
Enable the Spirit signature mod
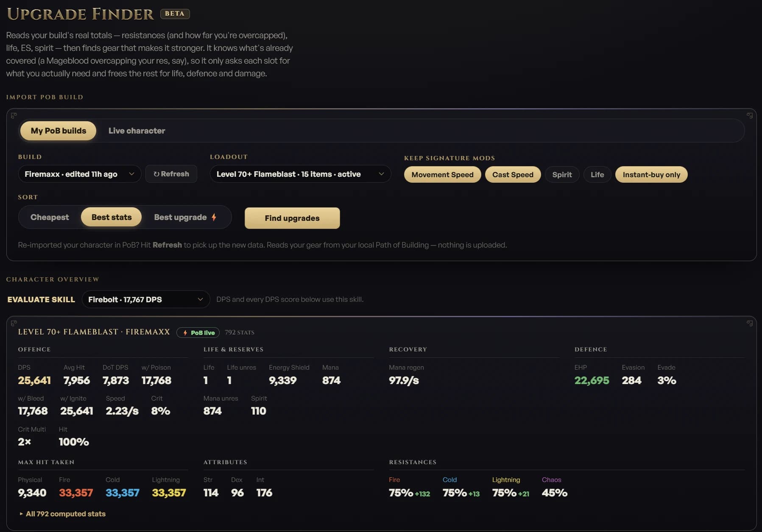pos(562,175)
